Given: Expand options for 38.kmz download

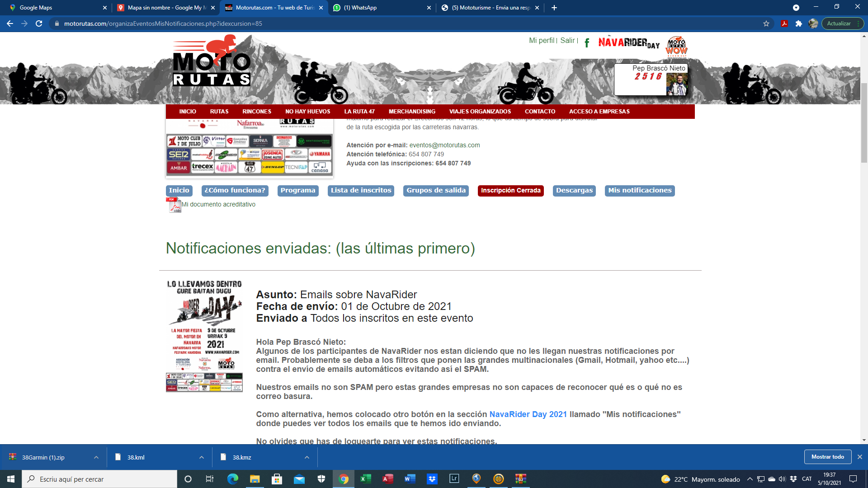Looking at the screenshot, I should [x=307, y=457].
